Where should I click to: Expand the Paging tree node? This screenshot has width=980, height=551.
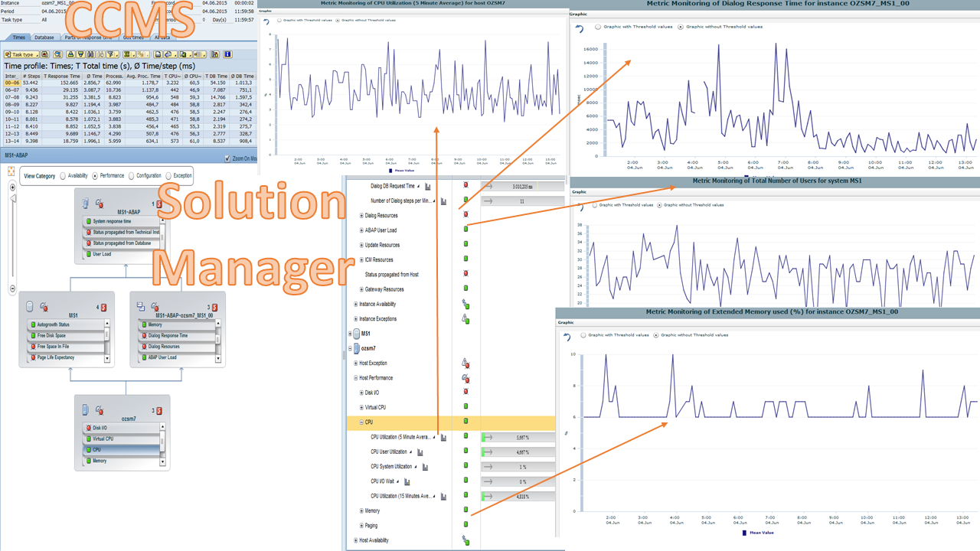tap(362, 526)
